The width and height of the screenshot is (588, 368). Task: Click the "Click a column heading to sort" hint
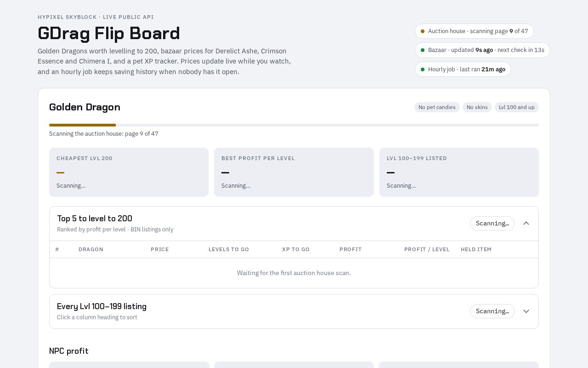coord(97,317)
